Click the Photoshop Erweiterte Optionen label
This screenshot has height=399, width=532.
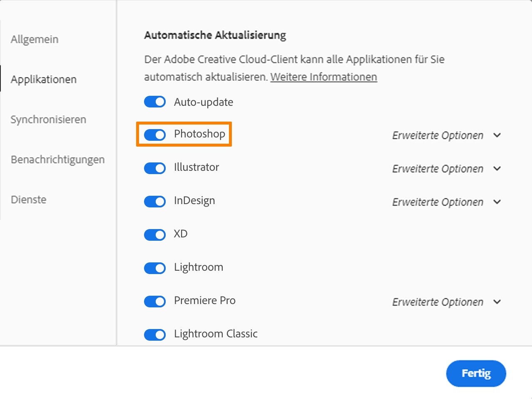coord(438,135)
